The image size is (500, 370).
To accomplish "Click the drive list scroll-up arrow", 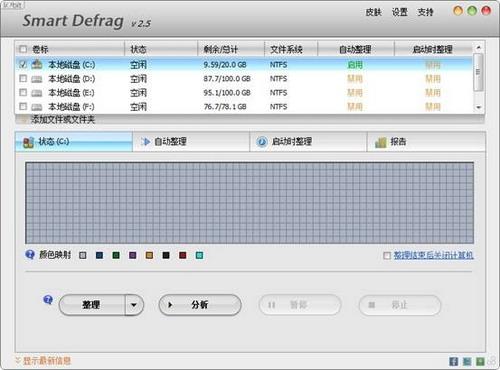I will point(479,48).
